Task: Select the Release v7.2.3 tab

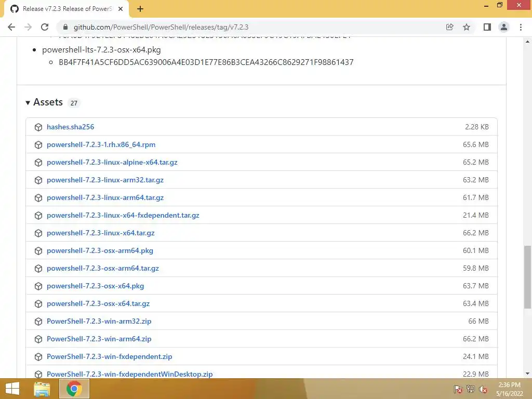Action: [x=66, y=9]
